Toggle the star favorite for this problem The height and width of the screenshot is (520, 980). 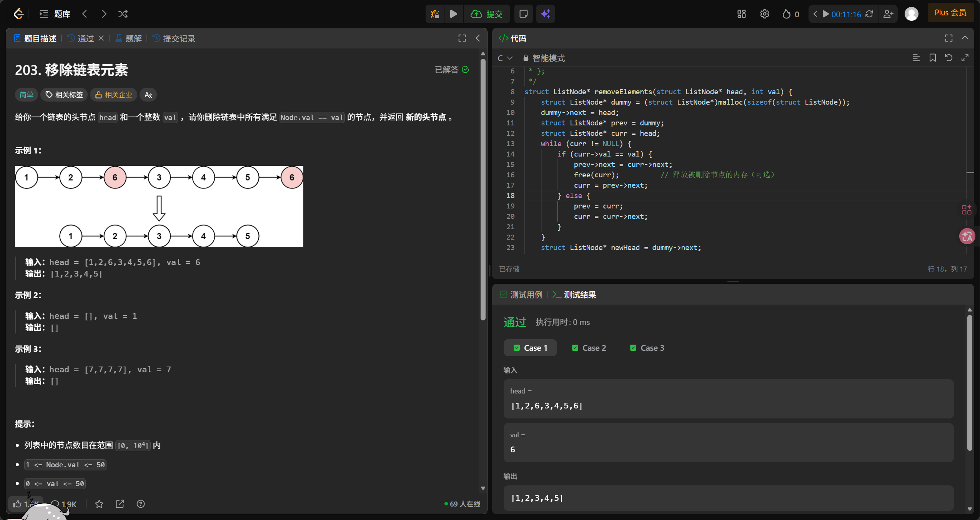click(99, 504)
